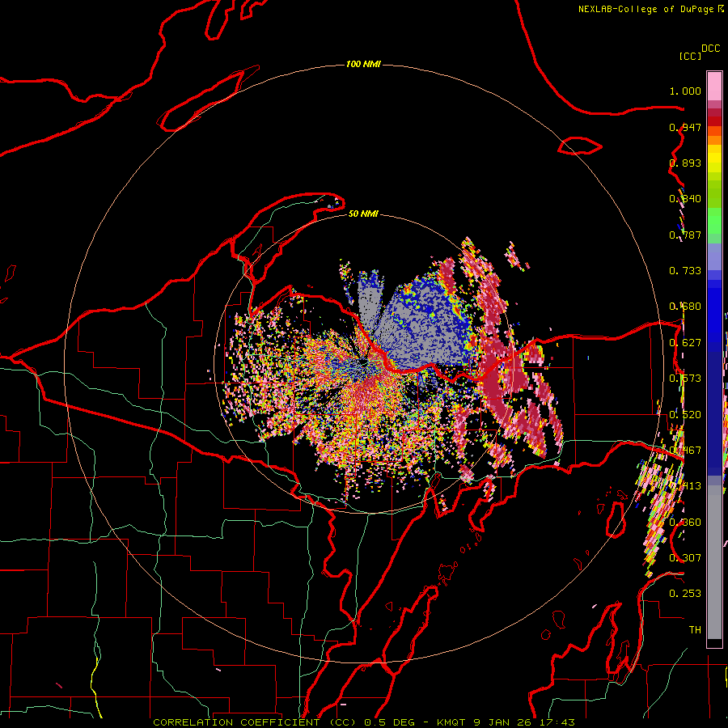
Task: Pick the orange swatch on color bar
Action: pyautogui.click(x=714, y=140)
